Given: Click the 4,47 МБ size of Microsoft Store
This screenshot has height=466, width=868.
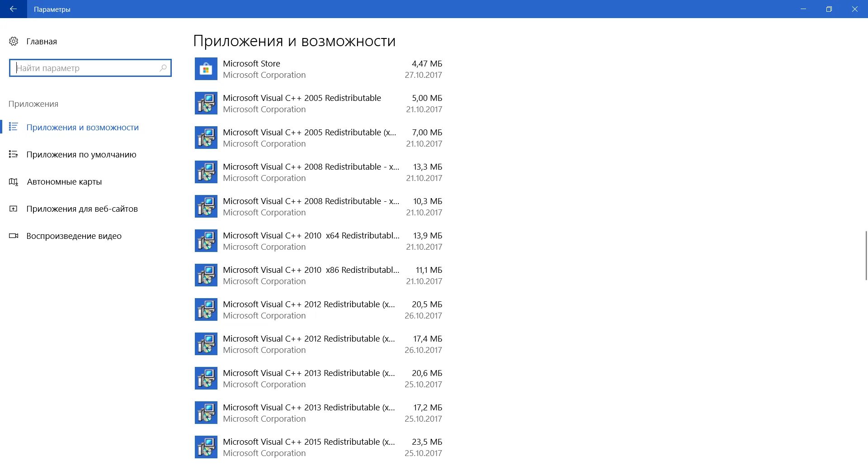Looking at the screenshot, I should click(427, 63).
